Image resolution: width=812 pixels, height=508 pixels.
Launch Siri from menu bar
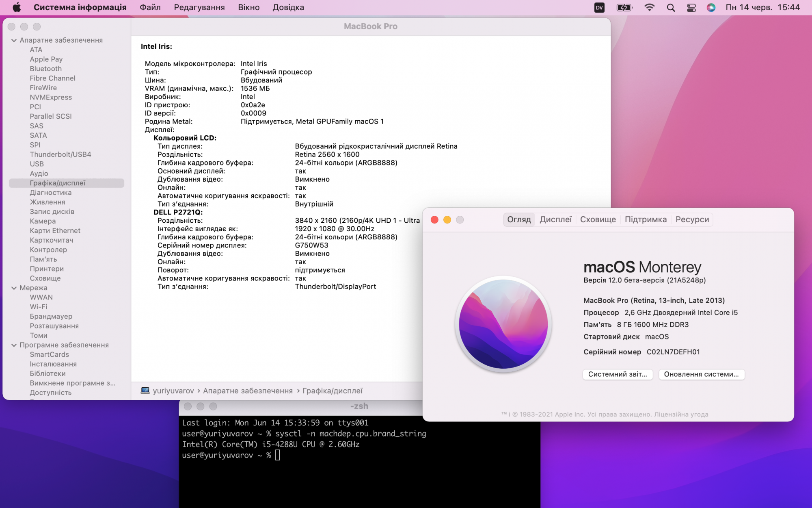click(711, 7)
